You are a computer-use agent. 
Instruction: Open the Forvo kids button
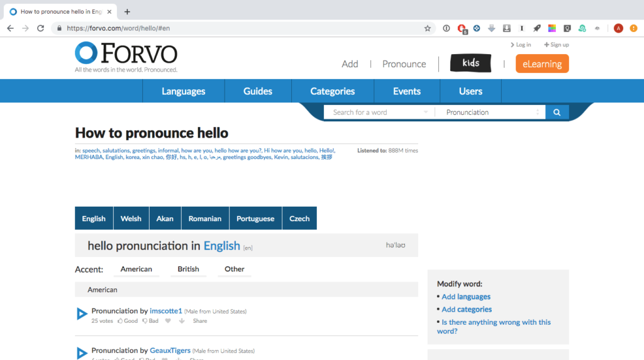coord(470,63)
